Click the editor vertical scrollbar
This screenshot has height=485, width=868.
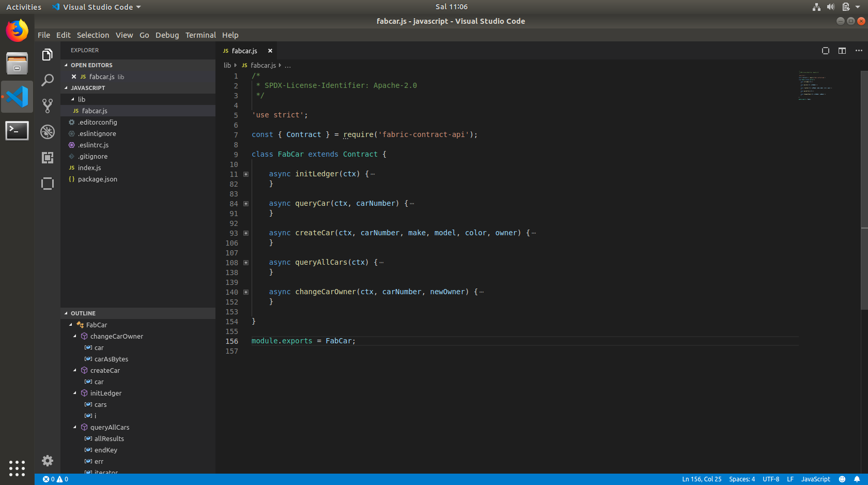pos(864,190)
